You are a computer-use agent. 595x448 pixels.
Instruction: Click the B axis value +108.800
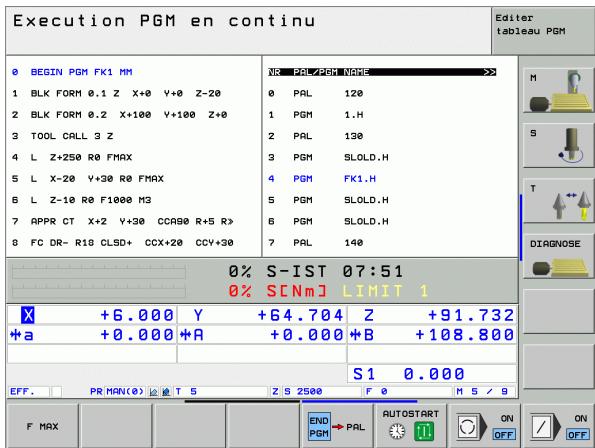click(x=464, y=335)
